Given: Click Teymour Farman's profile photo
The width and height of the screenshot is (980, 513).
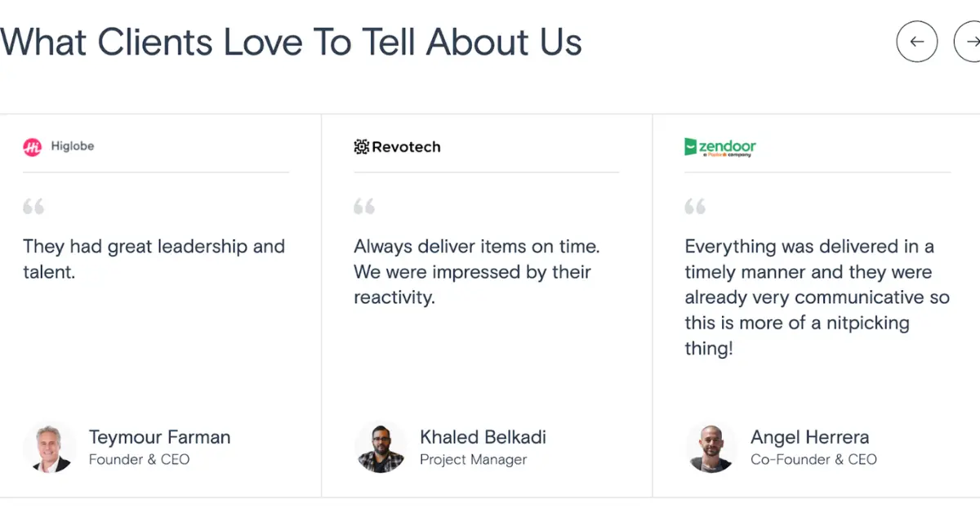Looking at the screenshot, I should click(49, 447).
